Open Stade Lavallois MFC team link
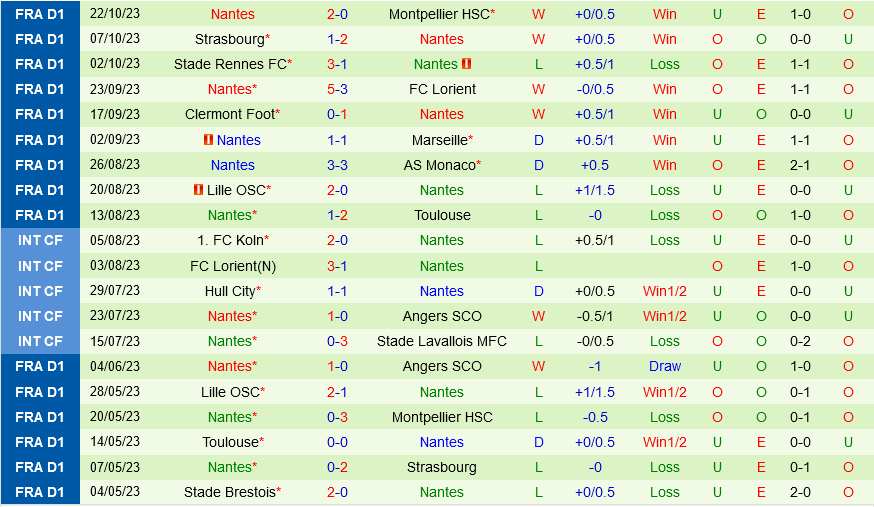Screen dimensions: 874x507 pos(442,341)
